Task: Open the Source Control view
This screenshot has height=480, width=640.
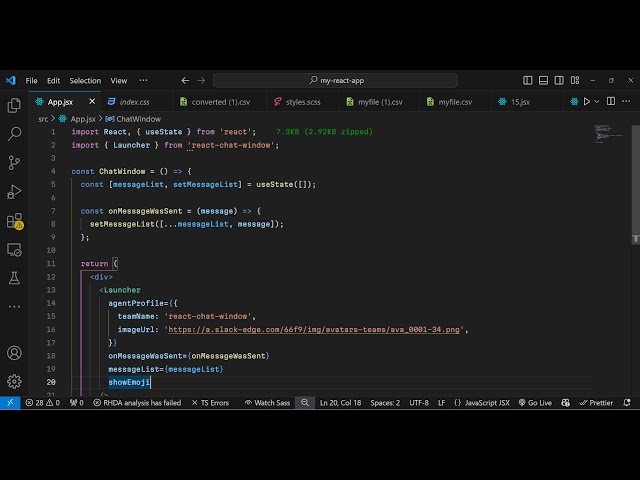Action: (14, 162)
